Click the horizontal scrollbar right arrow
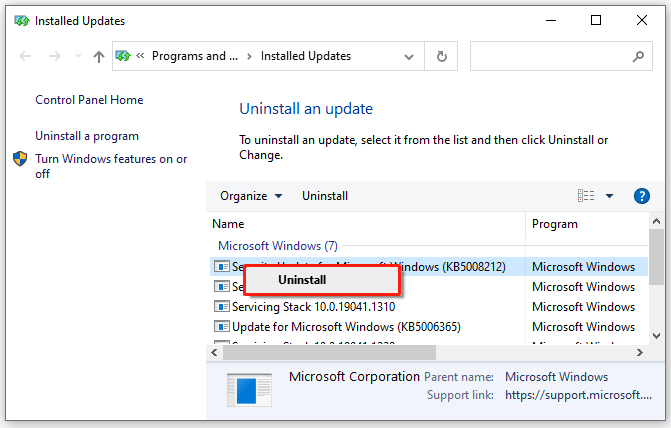The width and height of the screenshot is (671, 428). [x=640, y=353]
